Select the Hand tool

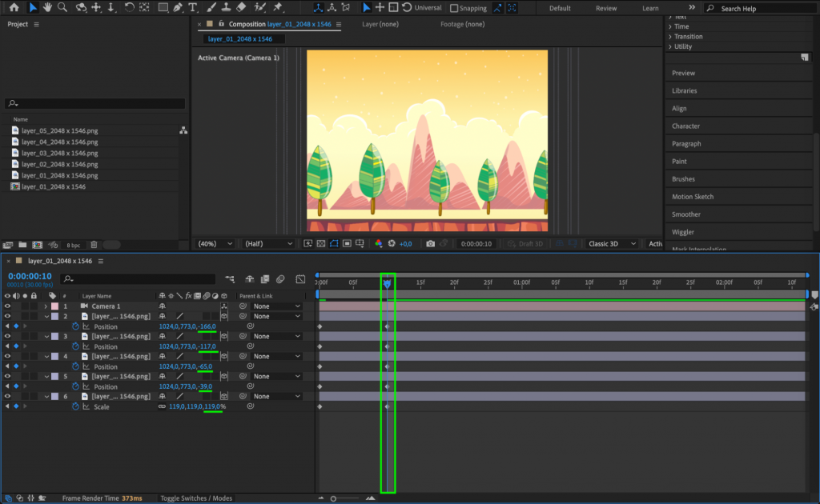[x=48, y=7]
